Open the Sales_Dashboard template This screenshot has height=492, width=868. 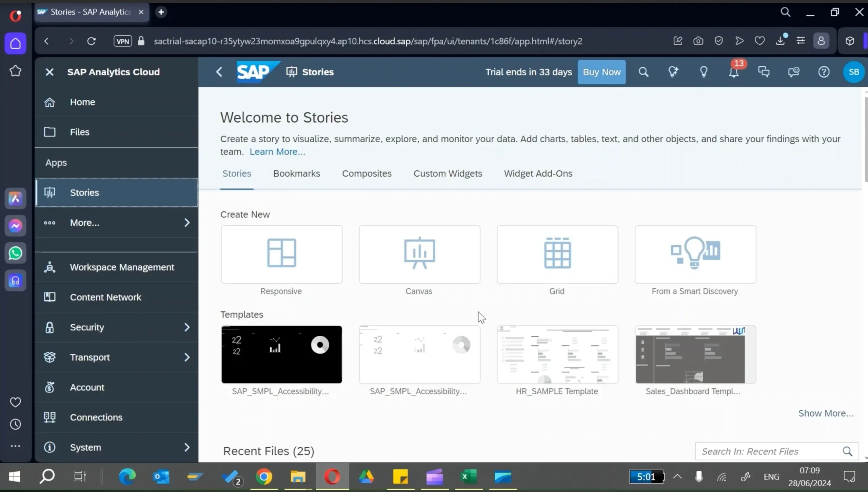pyautogui.click(x=695, y=355)
